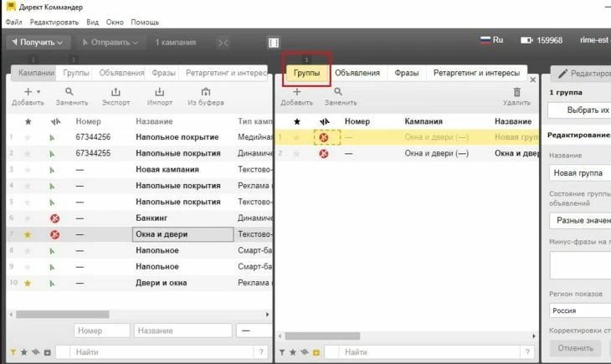Viewport: 611px width, 364px height.
Task: Toggle favorite star for Новая кампания row
Action: [x=28, y=170]
